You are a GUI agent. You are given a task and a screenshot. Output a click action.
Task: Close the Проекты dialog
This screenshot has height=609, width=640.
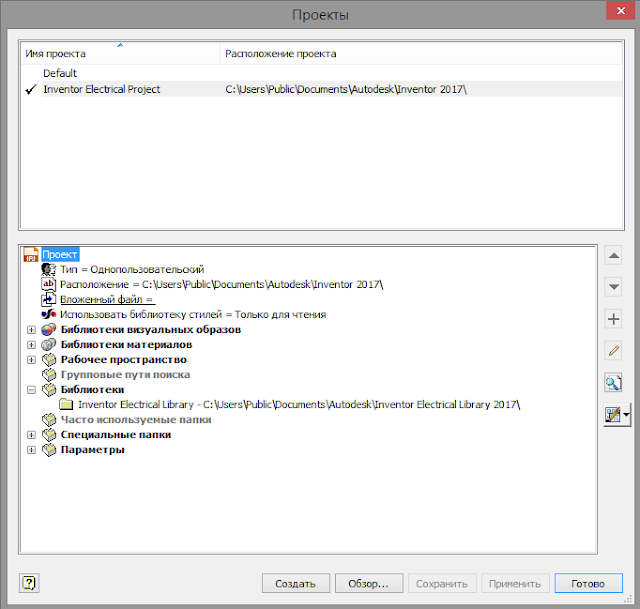click(x=621, y=11)
